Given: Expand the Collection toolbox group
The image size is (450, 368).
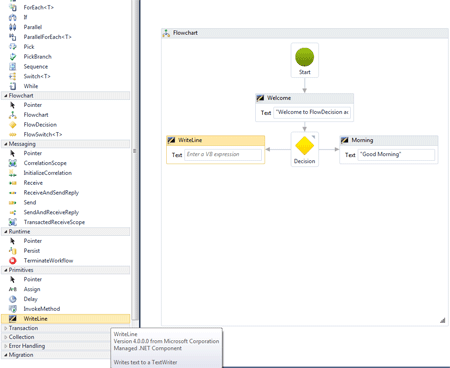Looking at the screenshot, I should [6, 337].
